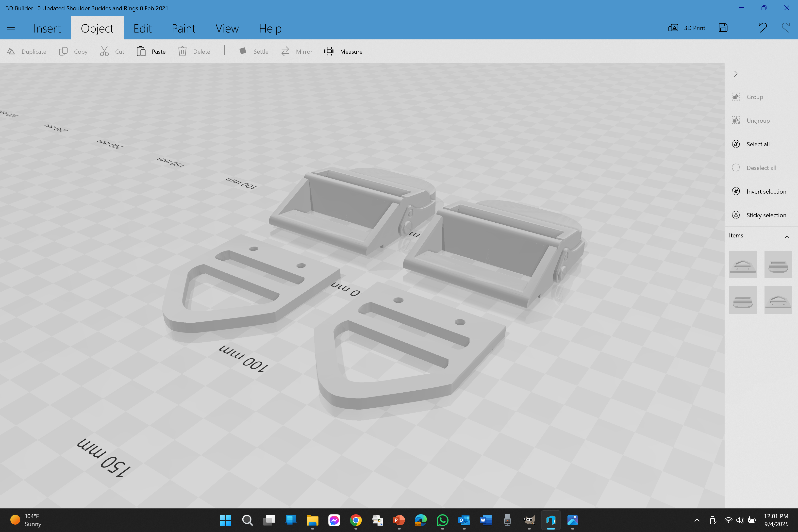
Task: Save the model with the save icon
Action: click(x=723, y=28)
